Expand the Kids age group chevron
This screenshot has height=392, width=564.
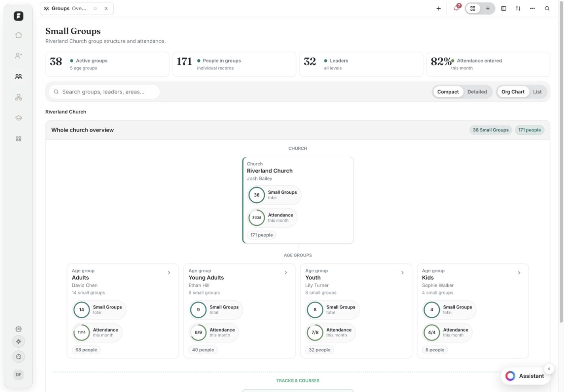519,273
